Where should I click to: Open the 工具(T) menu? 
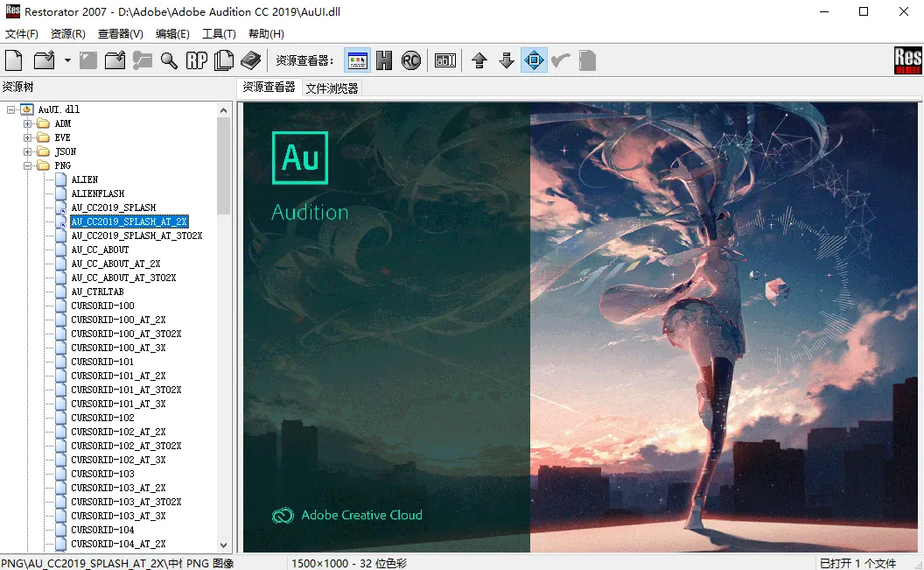pyautogui.click(x=219, y=33)
